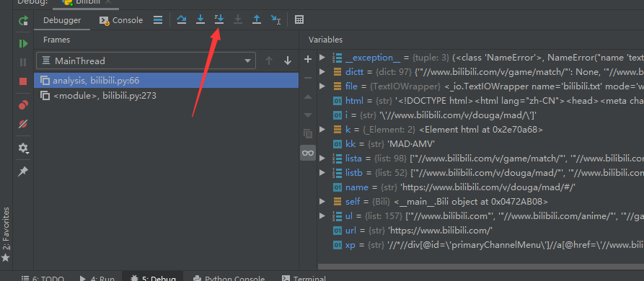Select the name variable row
This screenshot has width=644, height=281.
tap(481, 187)
